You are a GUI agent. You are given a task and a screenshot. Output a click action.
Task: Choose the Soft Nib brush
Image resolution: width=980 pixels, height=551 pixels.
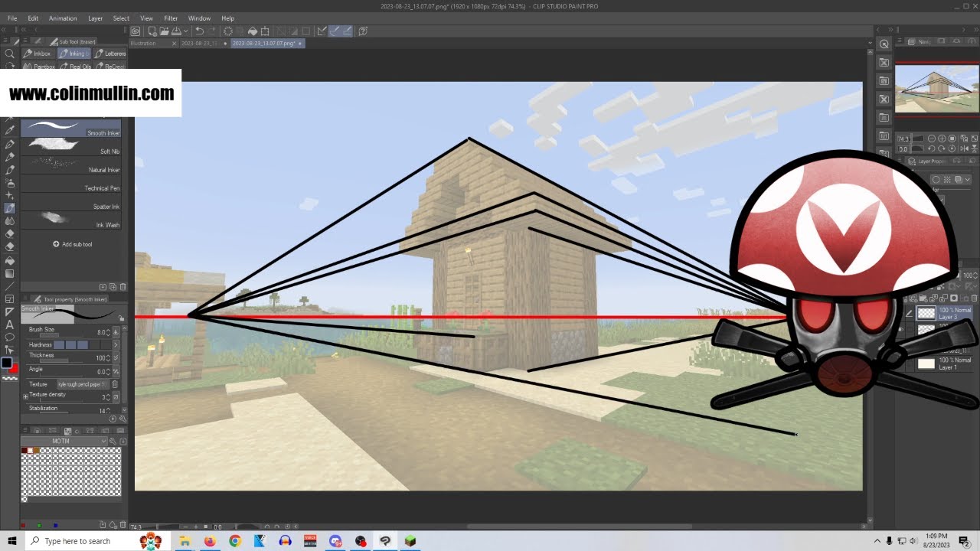(70, 146)
